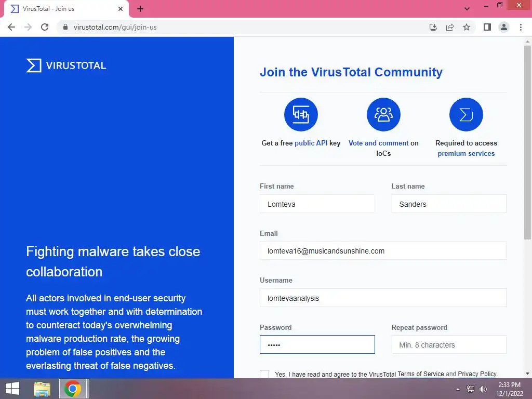
Task: Click the volume speaker tray icon
Action: point(483,389)
